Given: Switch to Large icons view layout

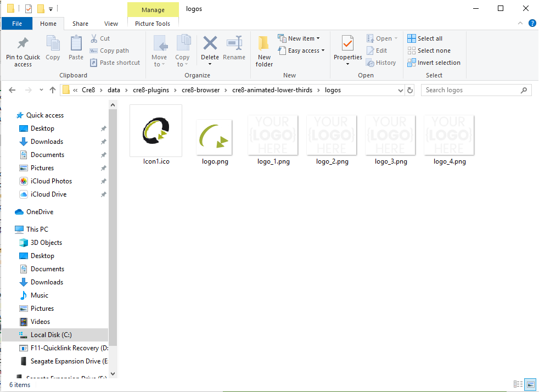Looking at the screenshot, I should [530, 384].
